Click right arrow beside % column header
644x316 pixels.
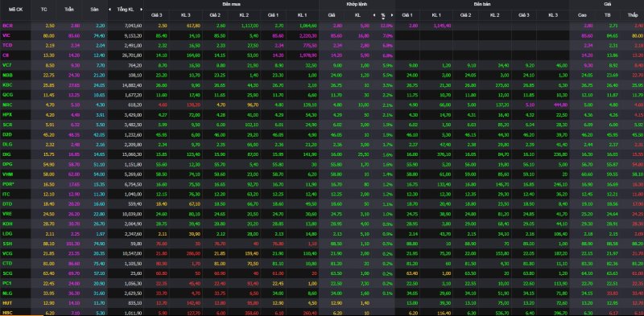click(392, 15)
